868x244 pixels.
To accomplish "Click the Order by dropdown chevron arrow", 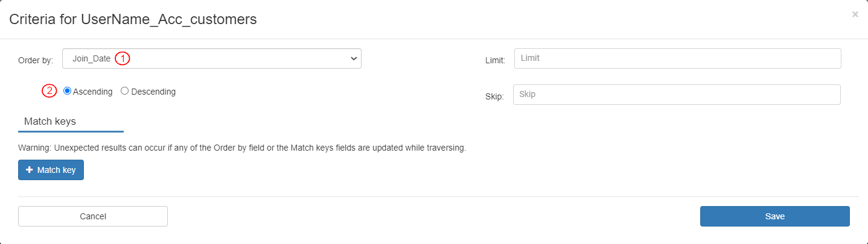I will point(354,58).
